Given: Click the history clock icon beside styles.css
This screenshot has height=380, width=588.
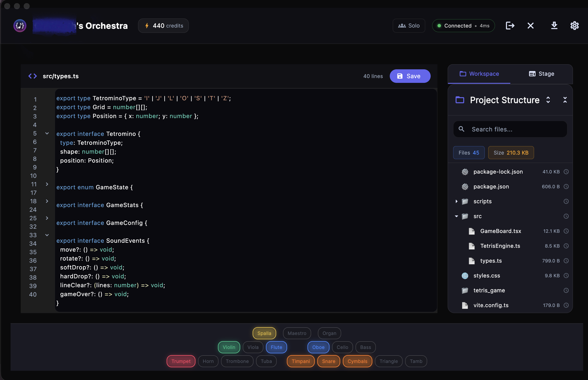Looking at the screenshot, I should [566, 275].
